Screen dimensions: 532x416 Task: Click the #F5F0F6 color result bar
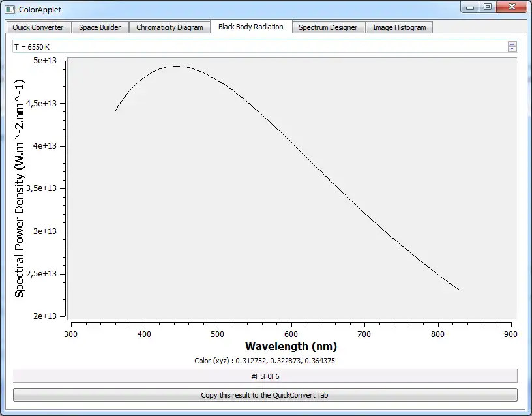click(265, 376)
